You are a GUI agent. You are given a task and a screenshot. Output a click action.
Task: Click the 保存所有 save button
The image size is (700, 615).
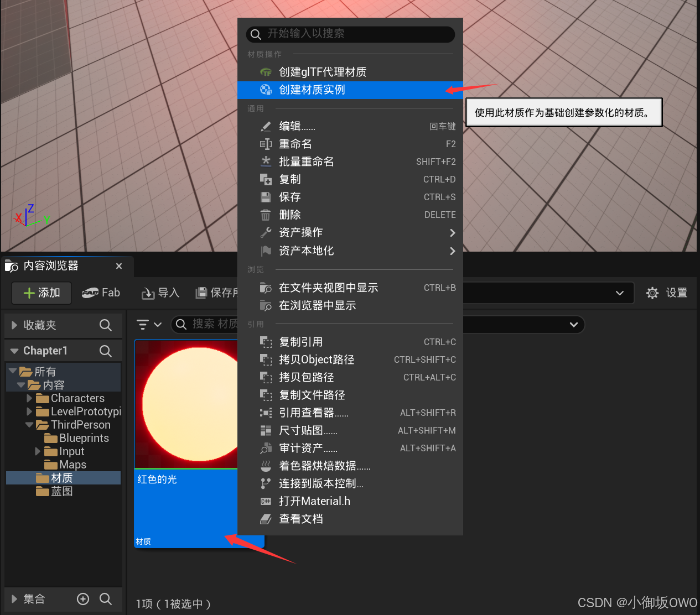(216, 293)
